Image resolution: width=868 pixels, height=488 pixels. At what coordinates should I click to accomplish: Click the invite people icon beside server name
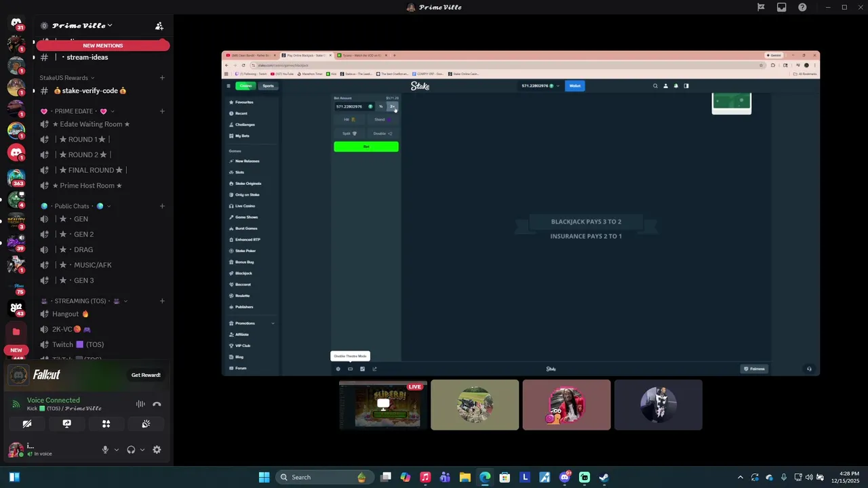pos(159,26)
